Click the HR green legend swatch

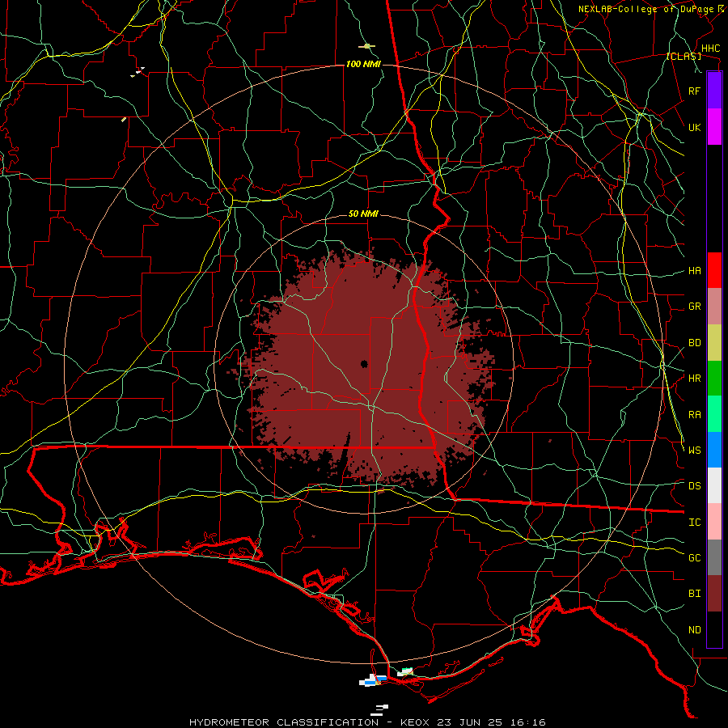tap(714, 378)
